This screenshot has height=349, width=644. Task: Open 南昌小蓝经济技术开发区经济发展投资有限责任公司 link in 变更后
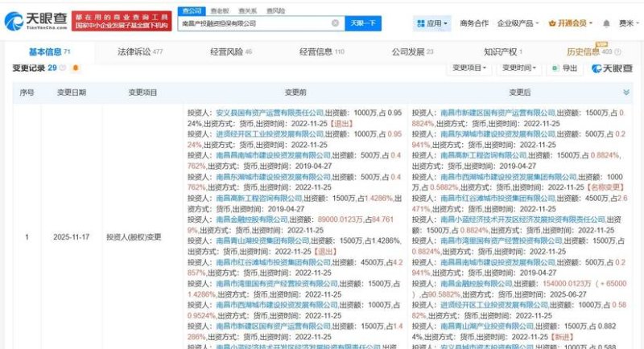522,220
